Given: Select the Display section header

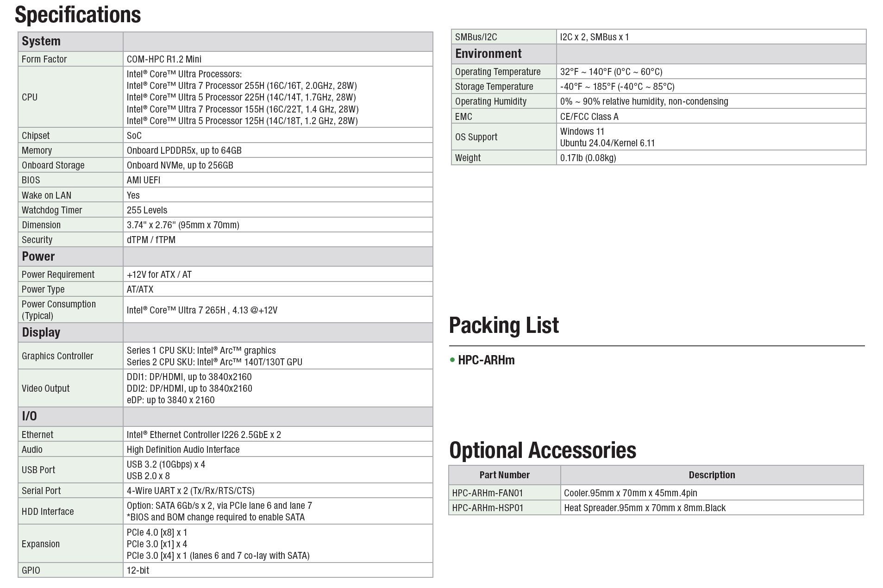Looking at the screenshot, I should pyautogui.click(x=41, y=332).
